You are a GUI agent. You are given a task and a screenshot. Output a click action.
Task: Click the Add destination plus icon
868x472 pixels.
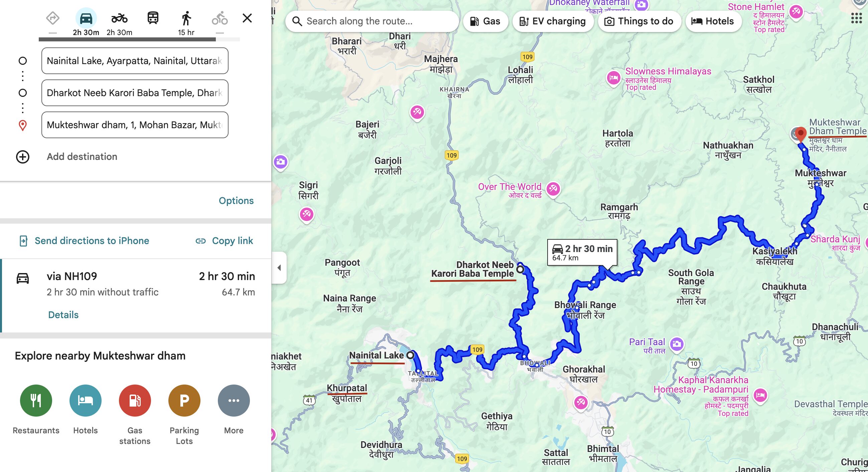coord(23,157)
